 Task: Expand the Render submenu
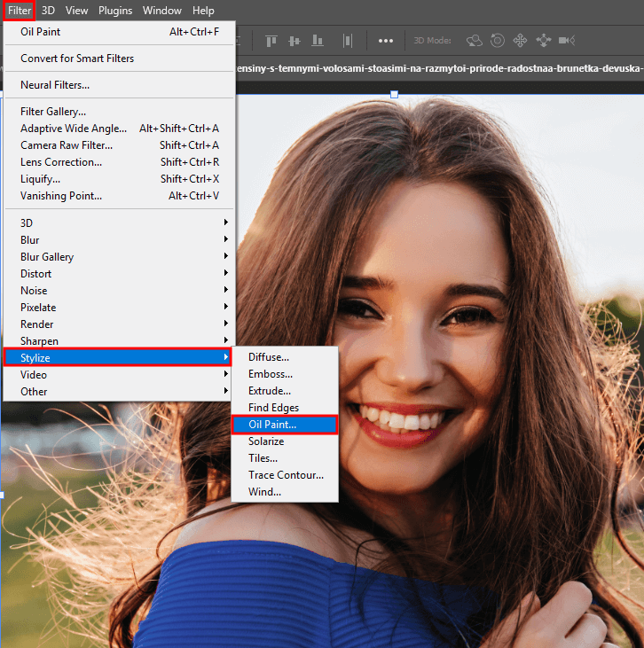pos(120,324)
